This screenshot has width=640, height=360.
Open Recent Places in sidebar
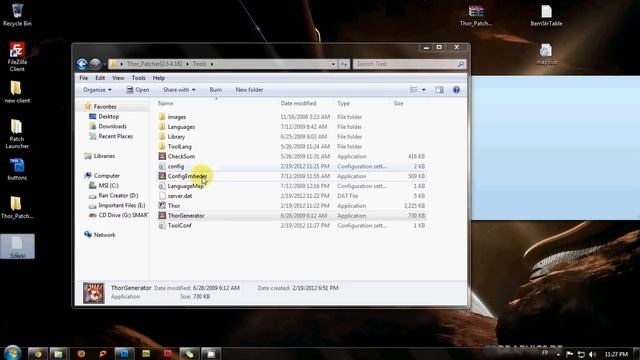(115, 136)
